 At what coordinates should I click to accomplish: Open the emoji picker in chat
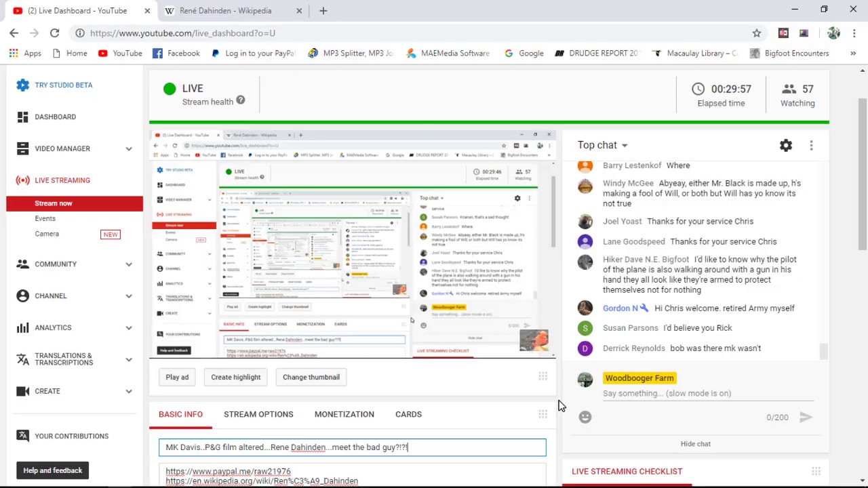pyautogui.click(x=585, y=417)
